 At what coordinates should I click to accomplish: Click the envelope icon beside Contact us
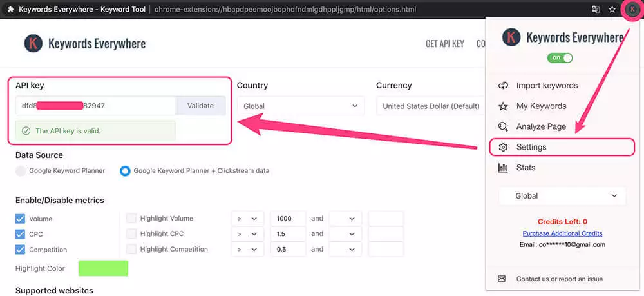(502, 279)
